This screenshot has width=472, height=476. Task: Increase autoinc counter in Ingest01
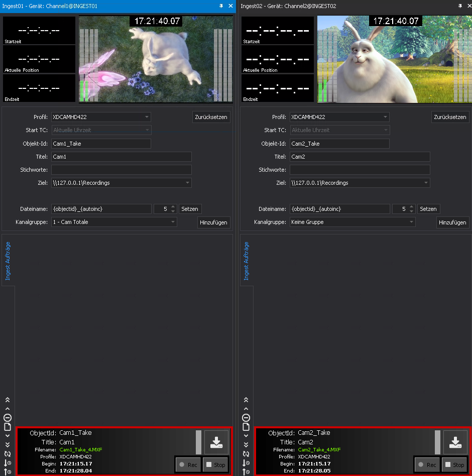point(173,207)
